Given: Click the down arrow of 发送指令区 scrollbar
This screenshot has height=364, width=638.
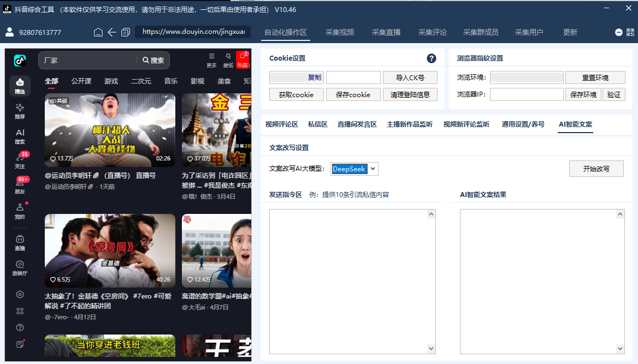Looking at the screenshot, I should point(432,349).
